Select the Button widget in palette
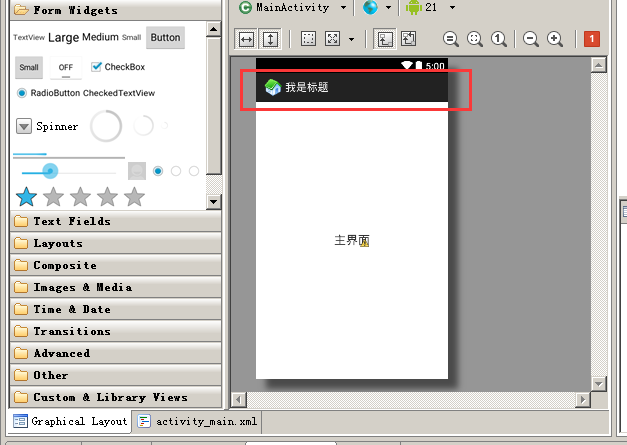 [x=165, y=38]
